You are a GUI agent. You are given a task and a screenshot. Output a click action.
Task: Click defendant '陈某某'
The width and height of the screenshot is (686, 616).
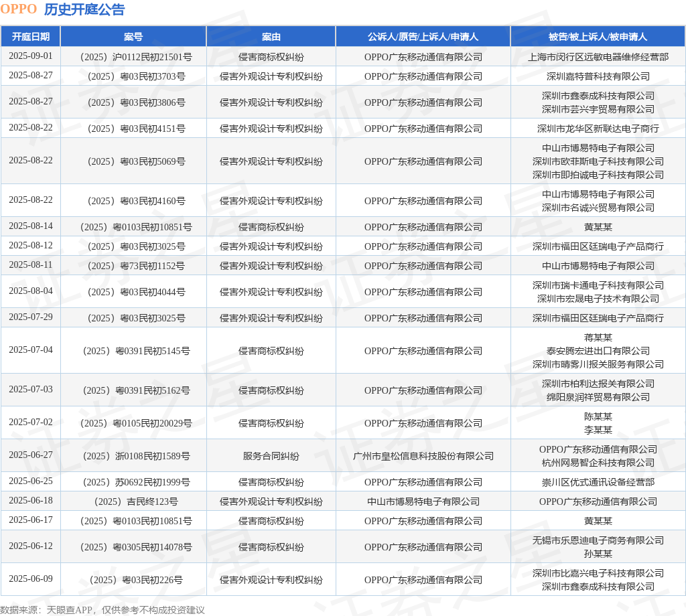pyautogui.click(x=598, y=416)
